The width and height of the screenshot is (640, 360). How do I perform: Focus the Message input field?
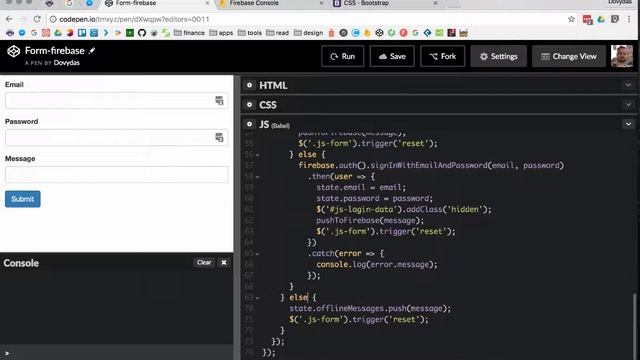[x=116, y=174]
